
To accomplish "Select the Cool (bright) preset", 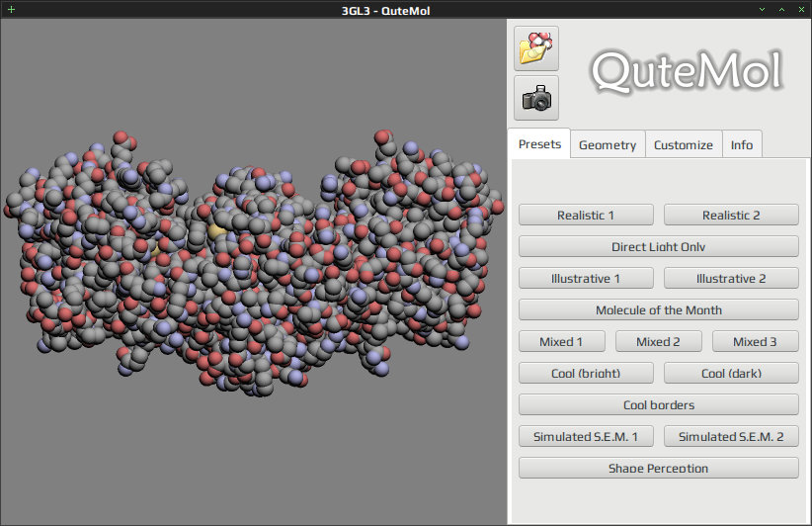I will 586,373.
